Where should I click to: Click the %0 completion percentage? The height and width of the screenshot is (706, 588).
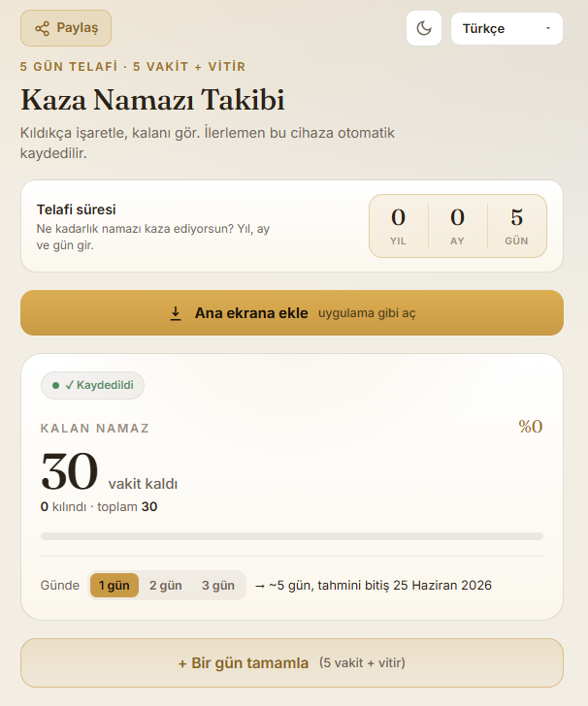click(531, 427)
